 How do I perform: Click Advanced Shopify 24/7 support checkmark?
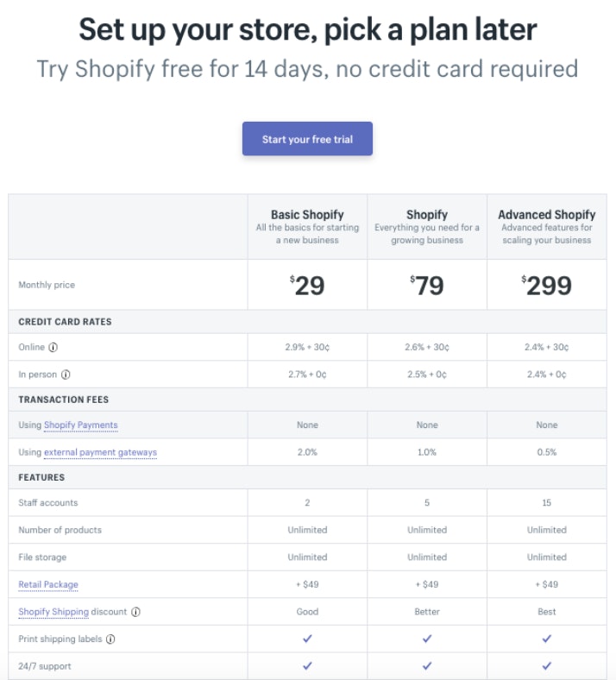click(x=547, y=665)
